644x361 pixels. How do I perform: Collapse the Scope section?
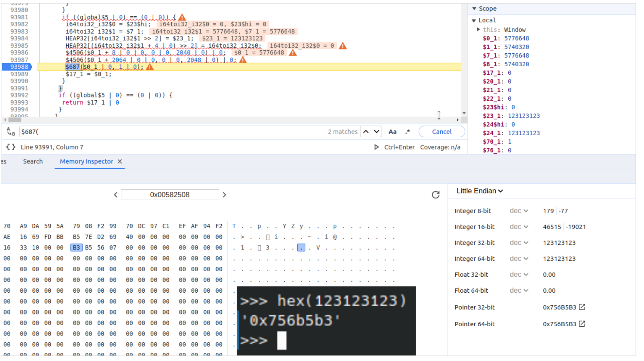click(474, 8)
